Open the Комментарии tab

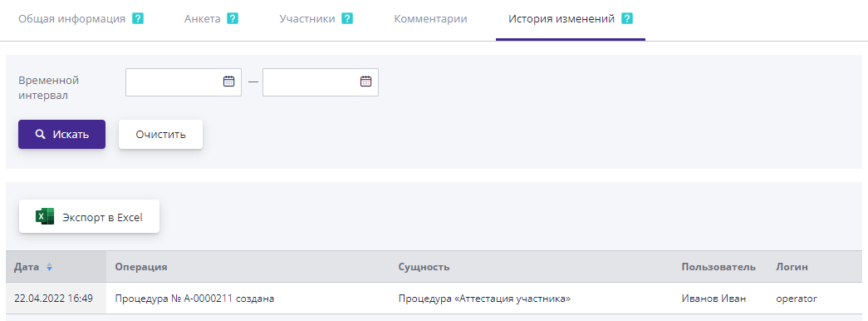[431, 19]
